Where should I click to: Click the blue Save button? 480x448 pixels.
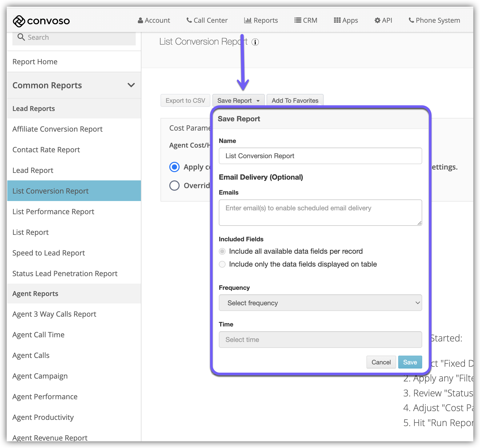410,362
